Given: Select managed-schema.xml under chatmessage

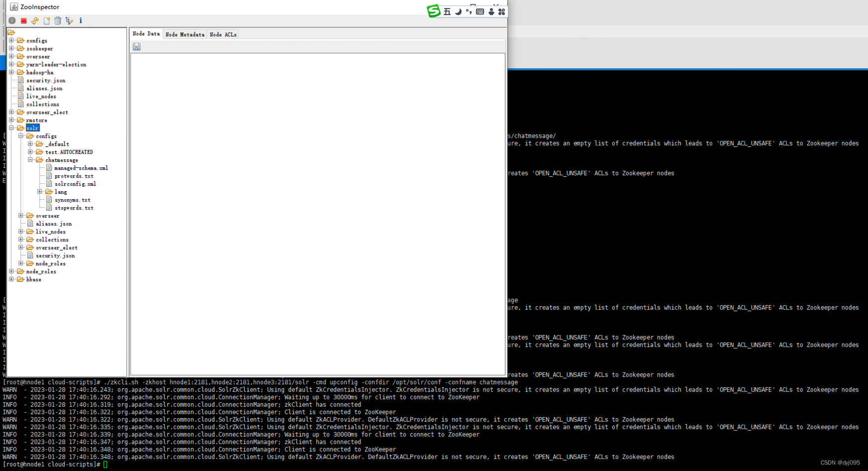Looking at the screenshot, I should 81,168.
